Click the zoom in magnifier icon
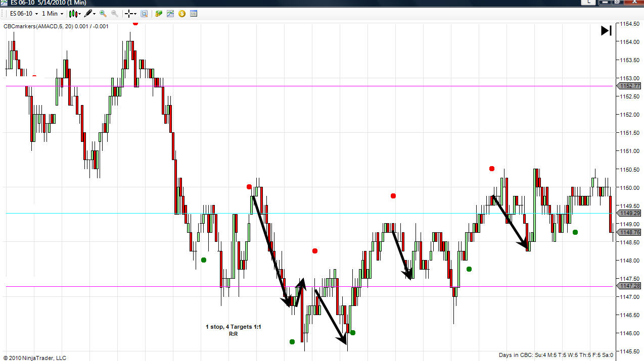The width and height of the screenshot is (644, 361). click(103, 14)
